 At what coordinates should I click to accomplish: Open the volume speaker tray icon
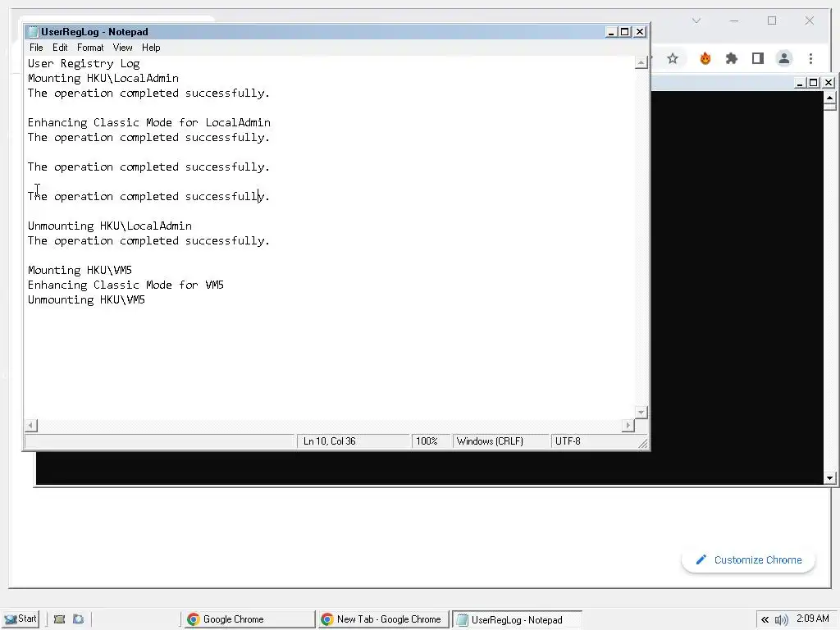tap(781, 620)
